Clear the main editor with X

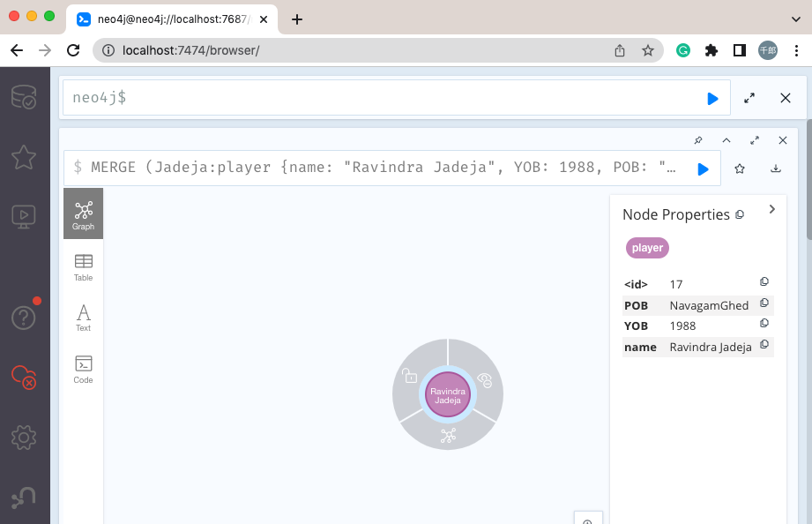coord(785,98)
